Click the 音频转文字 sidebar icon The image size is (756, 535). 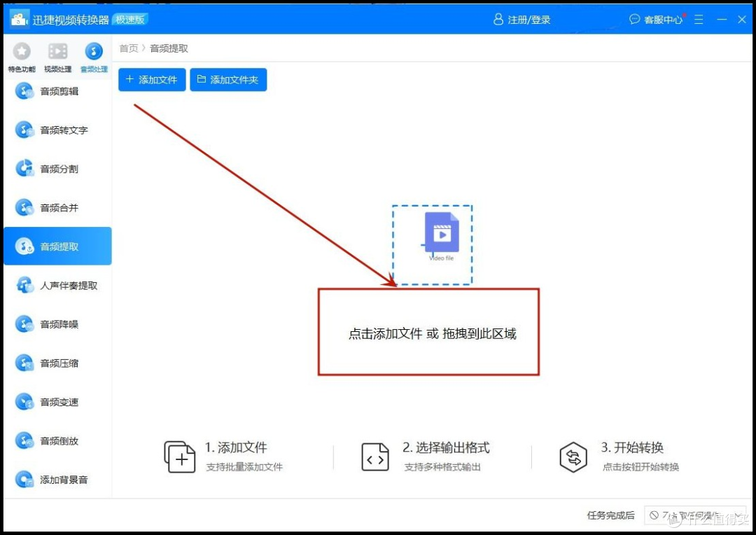pyautogui.click(x=24, y=130)
